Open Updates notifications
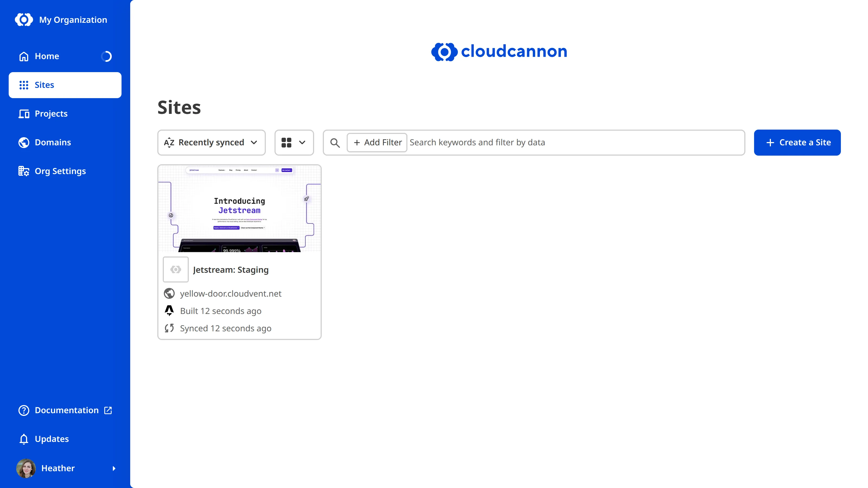 (65, 439)
